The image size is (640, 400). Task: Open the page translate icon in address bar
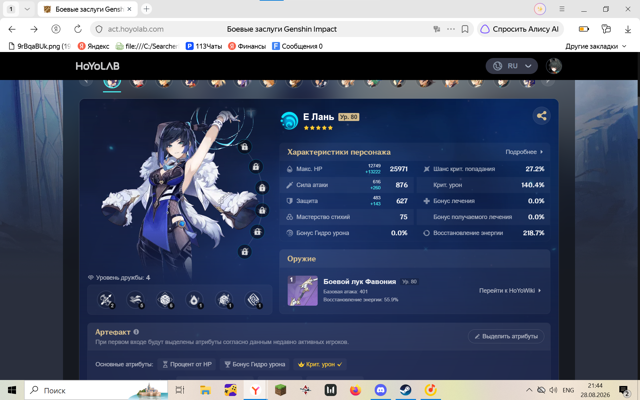(x=437, y=29)
